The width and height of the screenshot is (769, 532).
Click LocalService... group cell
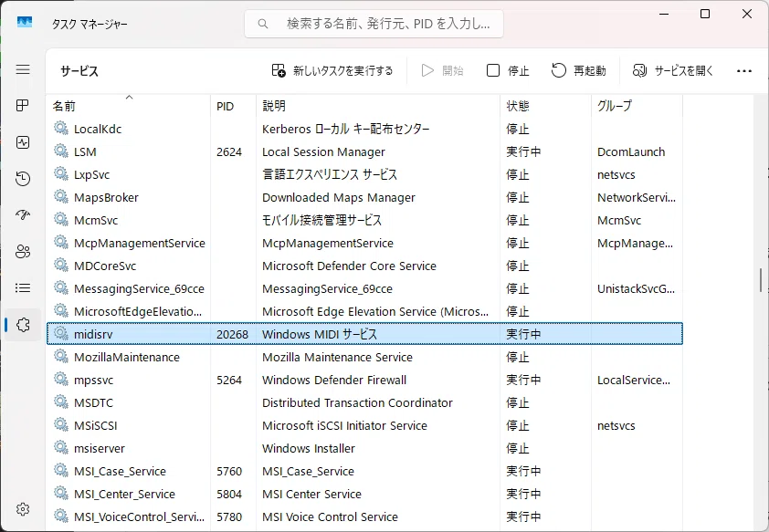coord(633,381)
